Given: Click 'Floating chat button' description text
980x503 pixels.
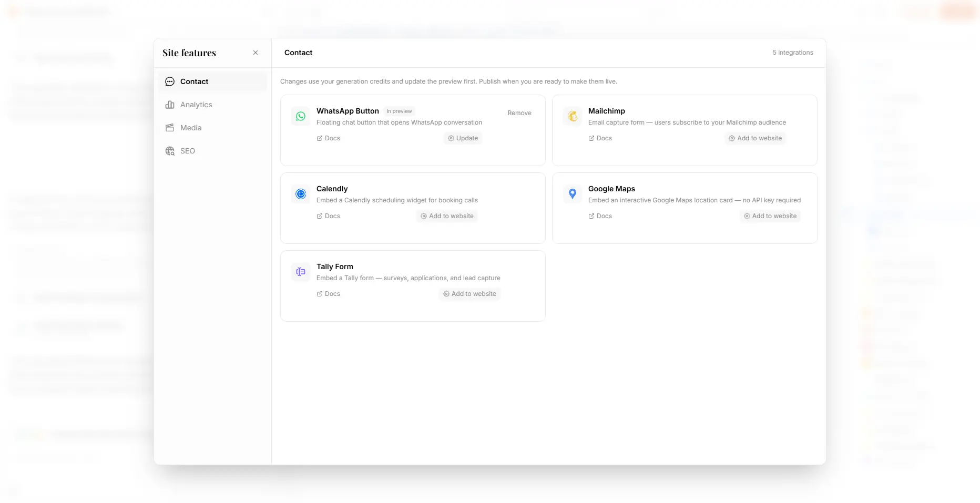Looking at the screenshot, I should click(x=399, y=122).
